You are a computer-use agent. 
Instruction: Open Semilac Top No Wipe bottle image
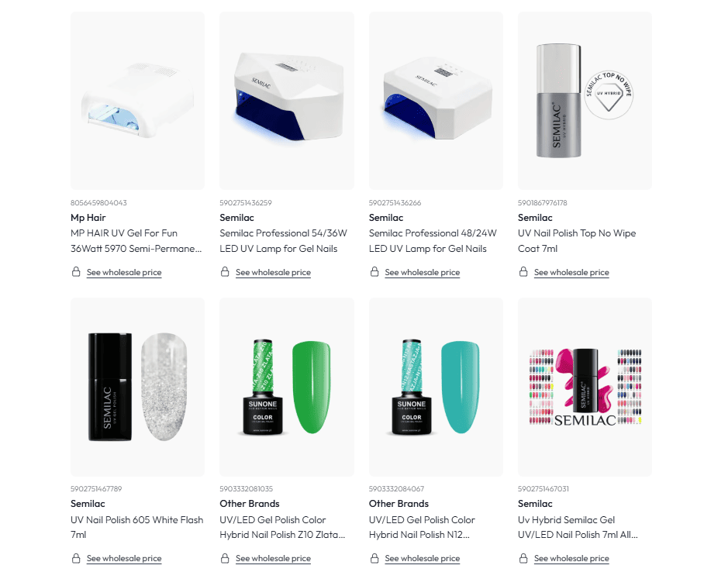click(585, 101)
